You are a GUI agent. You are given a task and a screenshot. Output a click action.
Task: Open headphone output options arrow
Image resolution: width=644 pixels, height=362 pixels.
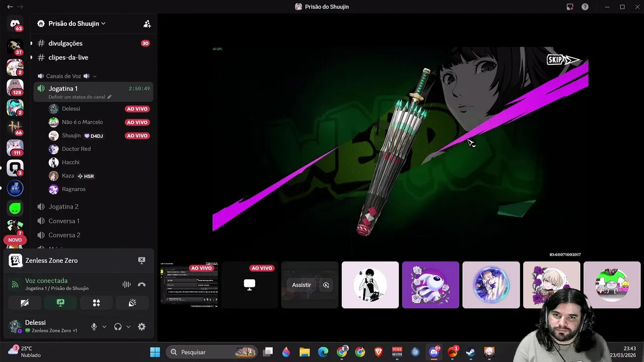(x=128, y=327)
